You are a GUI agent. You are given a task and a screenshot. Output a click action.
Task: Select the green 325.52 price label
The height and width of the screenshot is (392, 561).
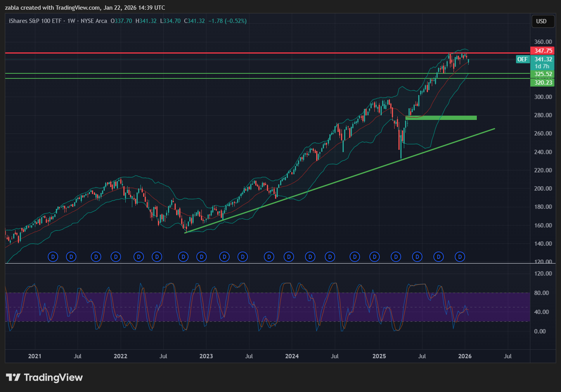click(x=543, y=74)
